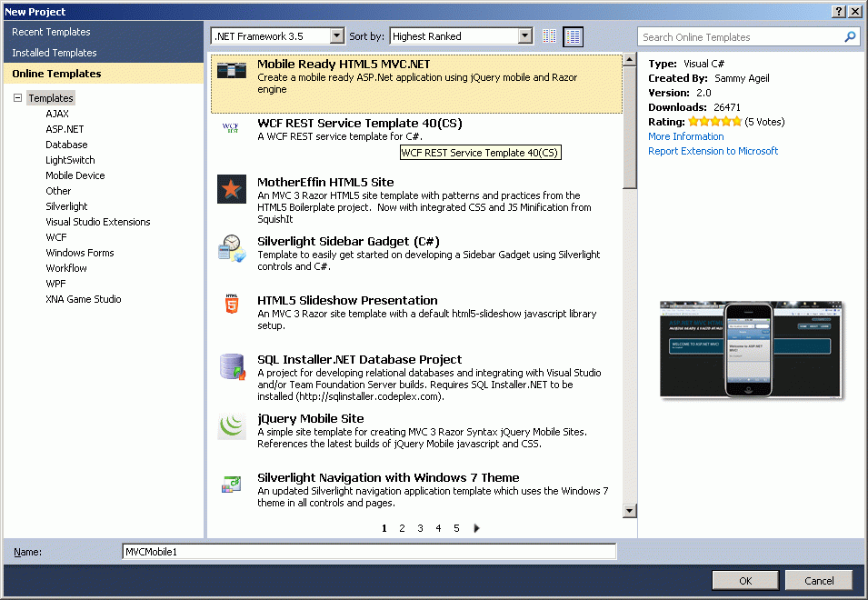This screenshot has width=868, height=600.
Task: Click the SQL Installer.NET database icon
Action: 232,366
